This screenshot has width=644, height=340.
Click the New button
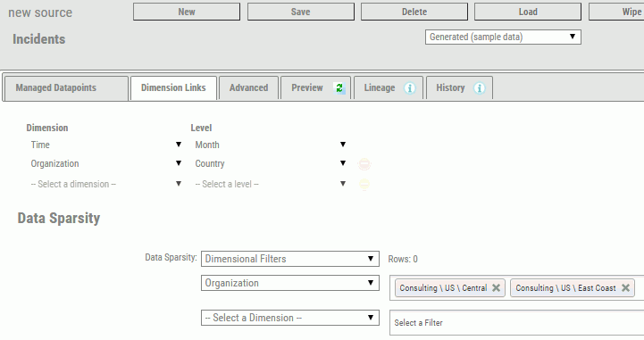tap(187, 12)
